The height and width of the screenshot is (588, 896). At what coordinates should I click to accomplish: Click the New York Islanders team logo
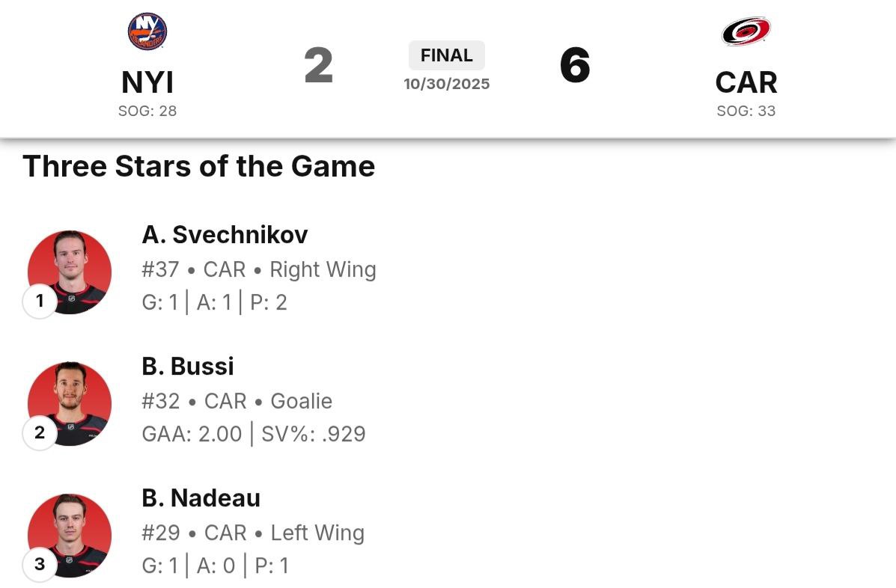147,31
